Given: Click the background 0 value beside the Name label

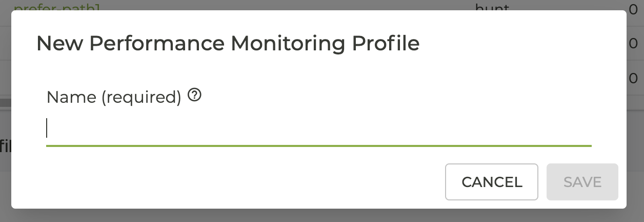Looking at the screenshot, I should tap(633, 78).
